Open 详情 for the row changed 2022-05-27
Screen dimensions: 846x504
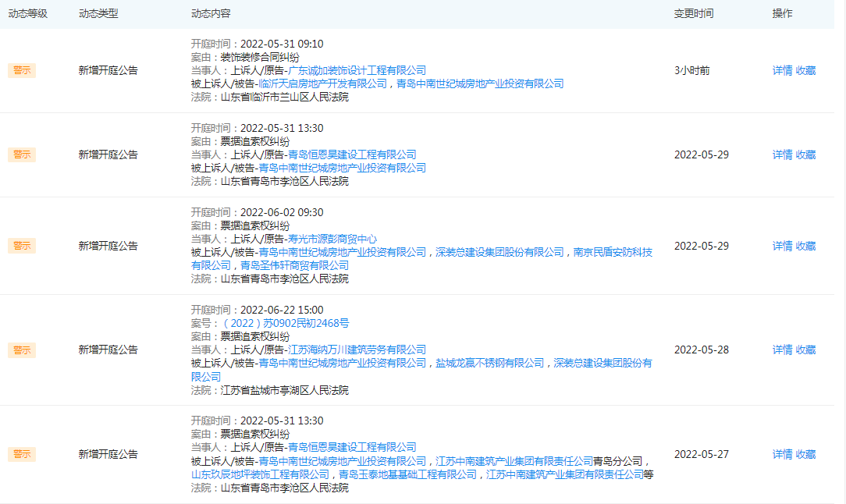[782, 454]
